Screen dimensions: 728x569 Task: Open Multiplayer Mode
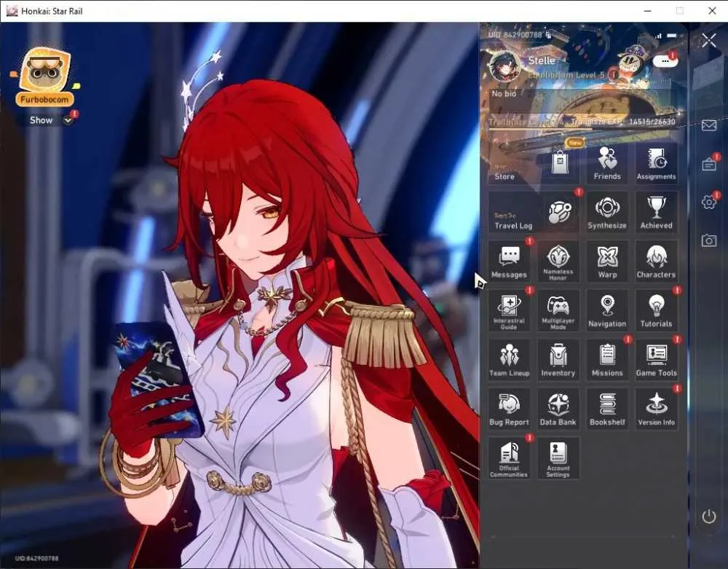[x=558, y=311]
